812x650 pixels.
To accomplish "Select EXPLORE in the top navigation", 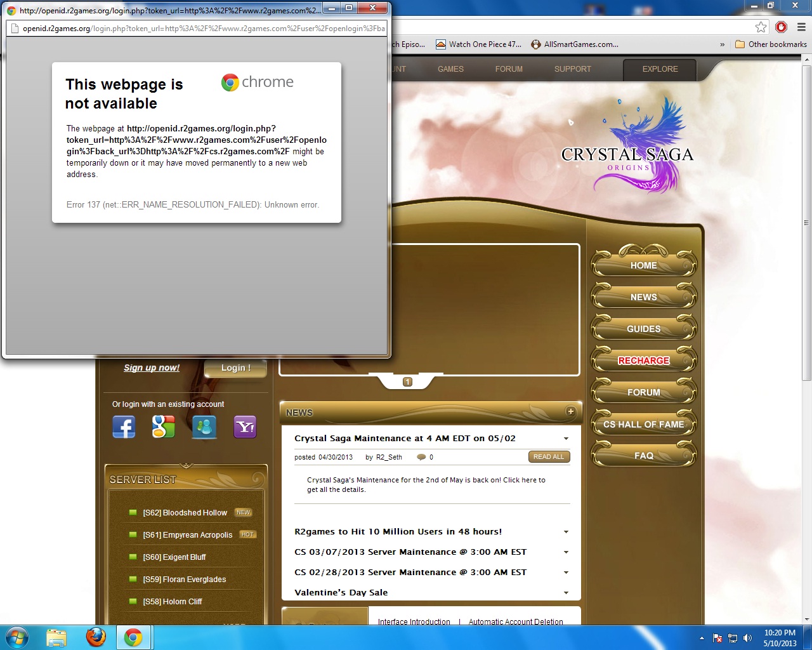I will point(660,69).
